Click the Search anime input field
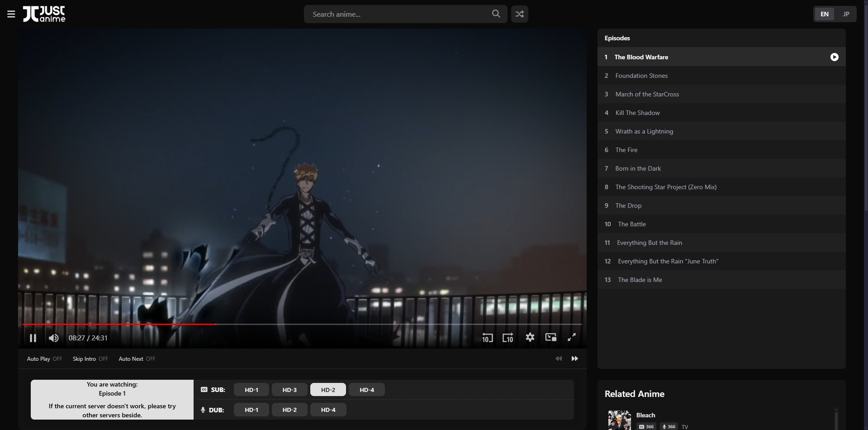This screenshot has width=868, height=430. [x=398, y=14]
